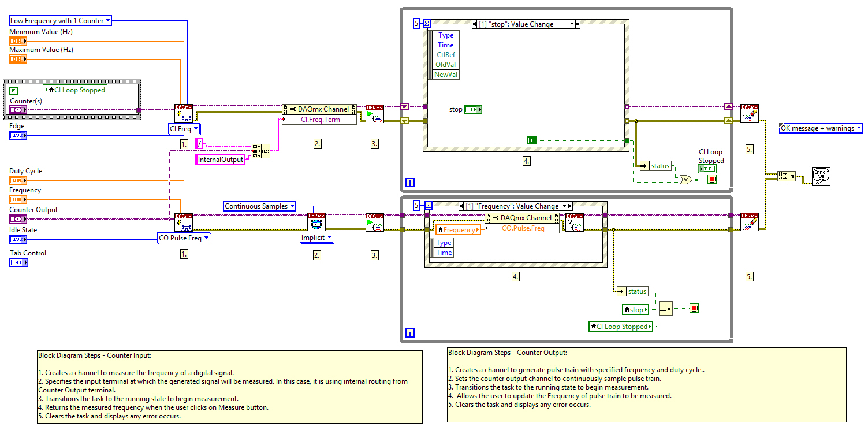Select the Maximum Value (Hz) DBL terminal

click(18, 59)
